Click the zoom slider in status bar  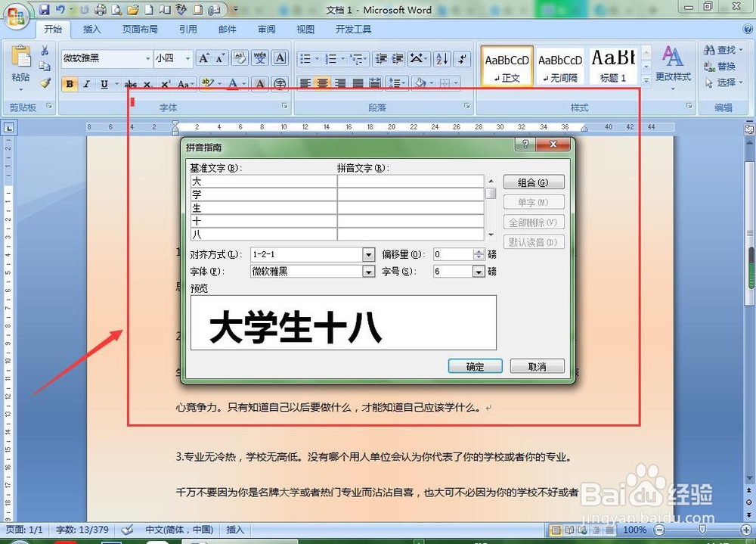pos(702,530)
